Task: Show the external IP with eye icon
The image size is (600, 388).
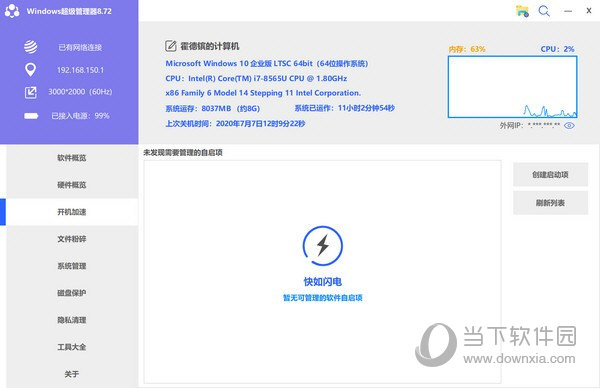Action: pos(569,126)
